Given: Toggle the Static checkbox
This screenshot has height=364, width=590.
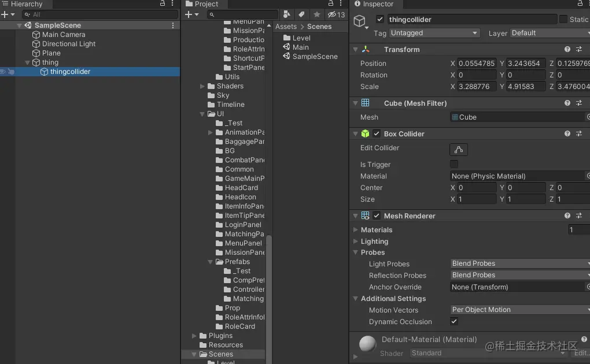Looking at the screenshot, I should click(x=563, y=19).
